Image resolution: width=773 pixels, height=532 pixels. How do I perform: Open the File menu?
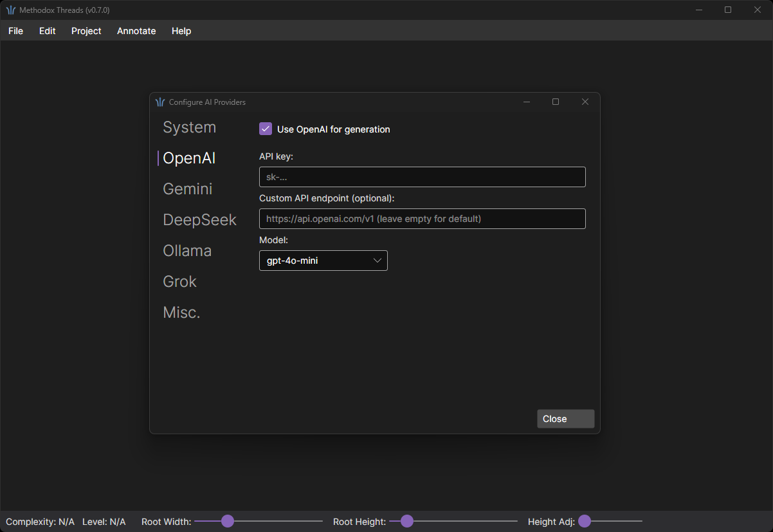pyautogui.click(x=15, y=31)
